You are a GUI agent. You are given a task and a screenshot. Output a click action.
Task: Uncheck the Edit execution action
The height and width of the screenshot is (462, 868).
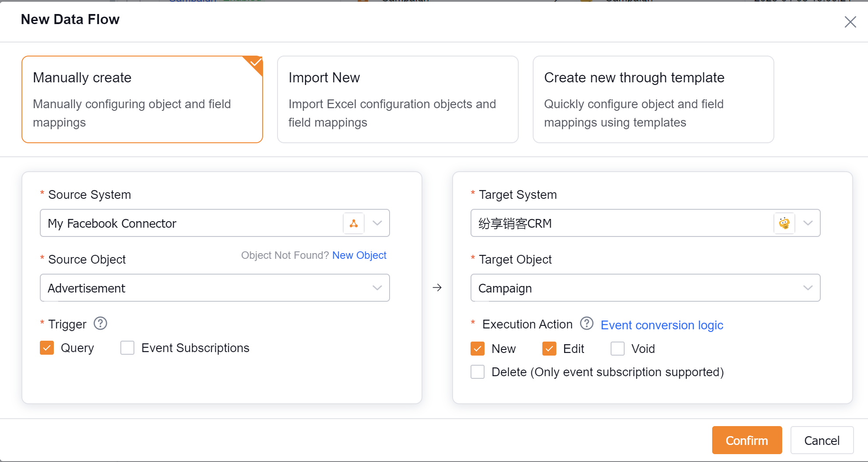point(549,349)
